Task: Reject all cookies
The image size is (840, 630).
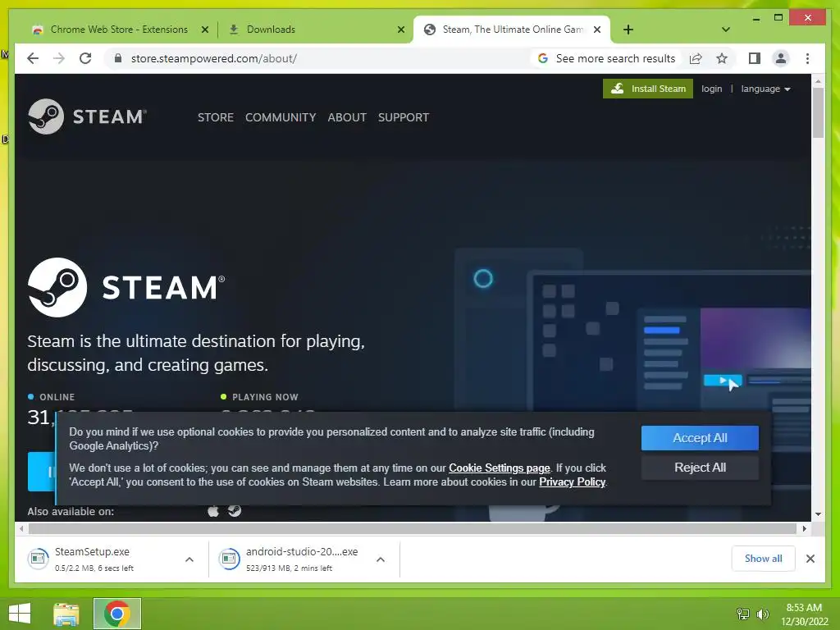Action: coord(700,467)
